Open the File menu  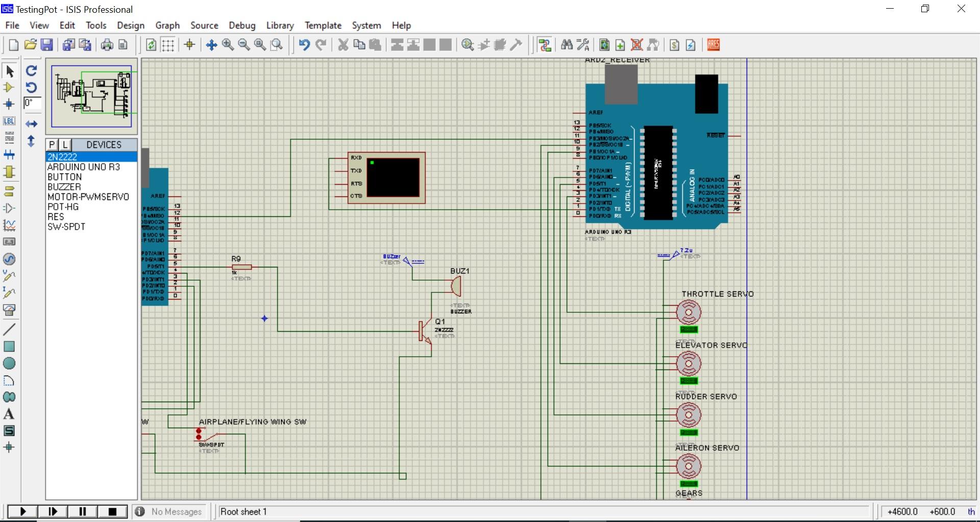(x=12, y=26)
